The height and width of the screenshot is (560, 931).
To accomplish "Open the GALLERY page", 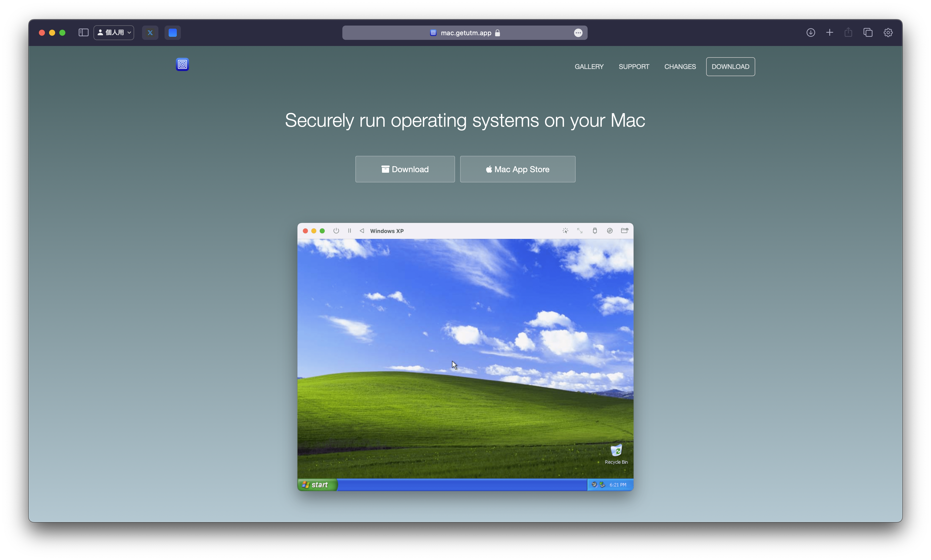I will (589, 67).
